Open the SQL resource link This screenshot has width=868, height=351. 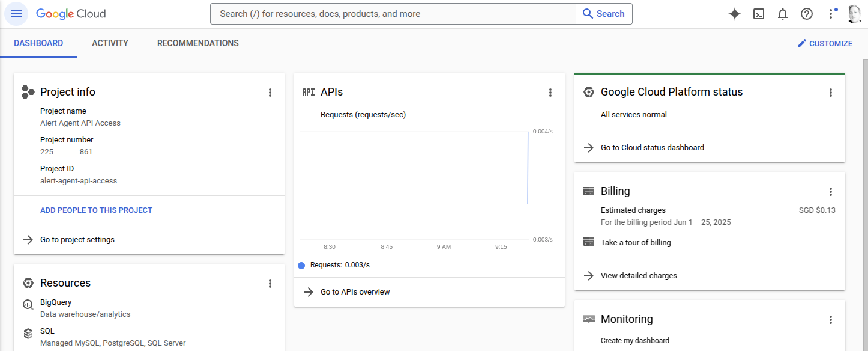point(47,331)
